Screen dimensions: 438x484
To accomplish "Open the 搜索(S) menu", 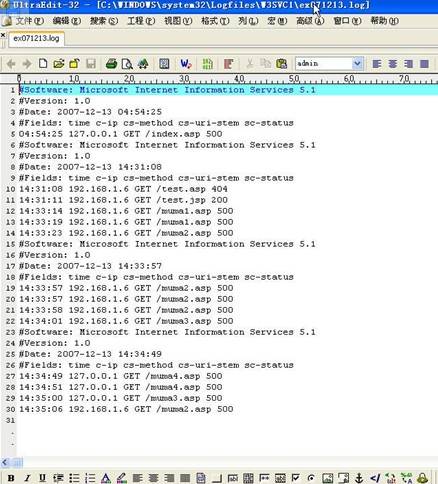I will 104,21.
